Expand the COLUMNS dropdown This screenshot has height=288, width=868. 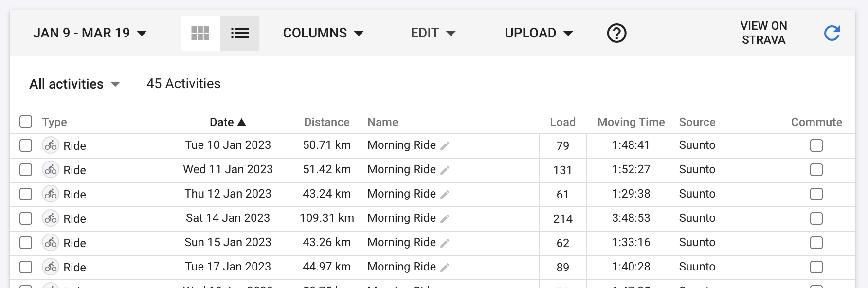(x=323, y=33)
